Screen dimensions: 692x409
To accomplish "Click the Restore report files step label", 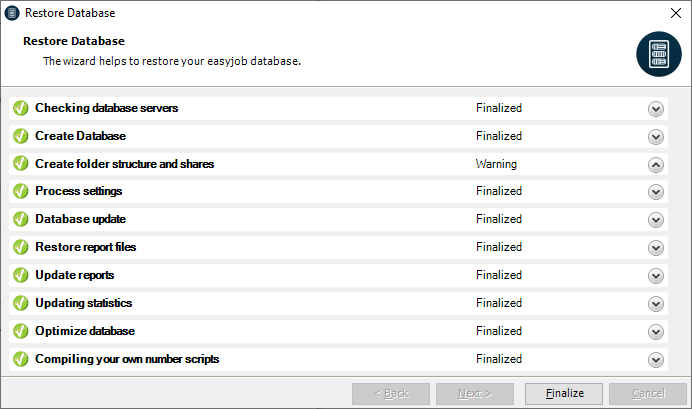I will coord(85,247).
